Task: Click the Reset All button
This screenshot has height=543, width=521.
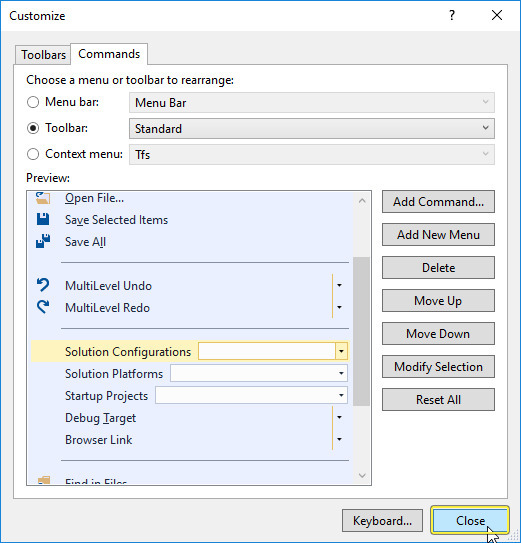Action: 438,399
